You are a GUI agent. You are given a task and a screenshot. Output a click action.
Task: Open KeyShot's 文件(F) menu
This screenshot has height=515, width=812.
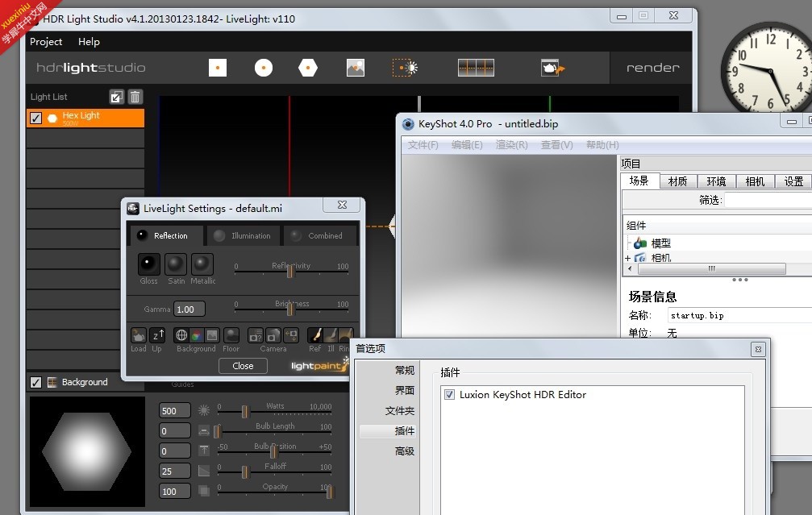click(423, 145)
